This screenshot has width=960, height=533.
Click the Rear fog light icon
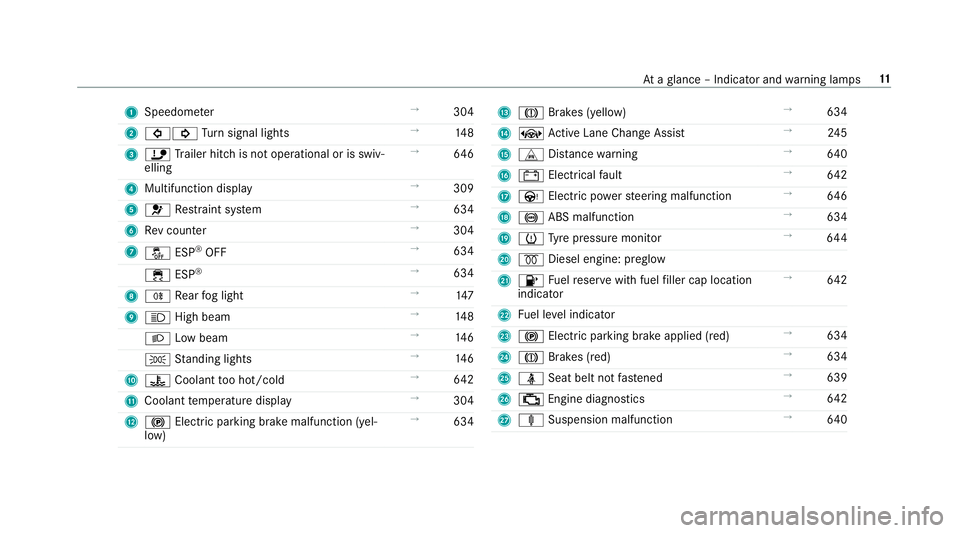pos(157,296)
